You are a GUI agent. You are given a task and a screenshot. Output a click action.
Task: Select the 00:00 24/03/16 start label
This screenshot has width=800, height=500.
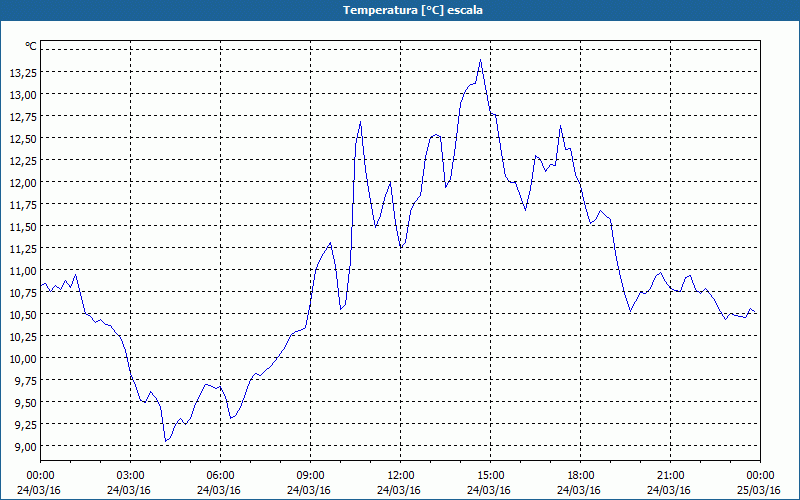40,483
